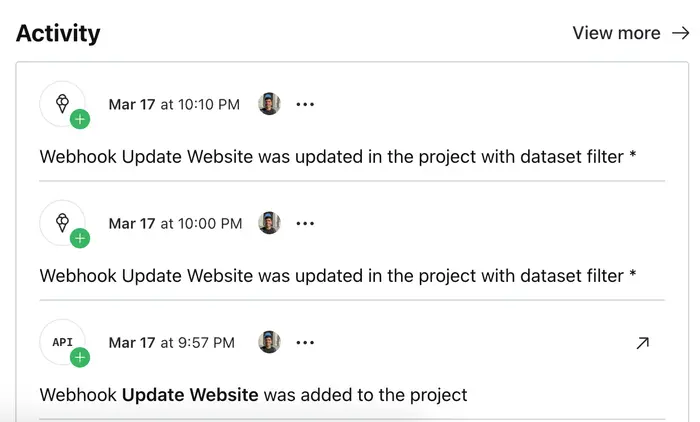The width and height of the screenshot is (700, 422).
Task: Open the 9:57 PM entry via the diagonal arrow icon
Action: point(642,343)
